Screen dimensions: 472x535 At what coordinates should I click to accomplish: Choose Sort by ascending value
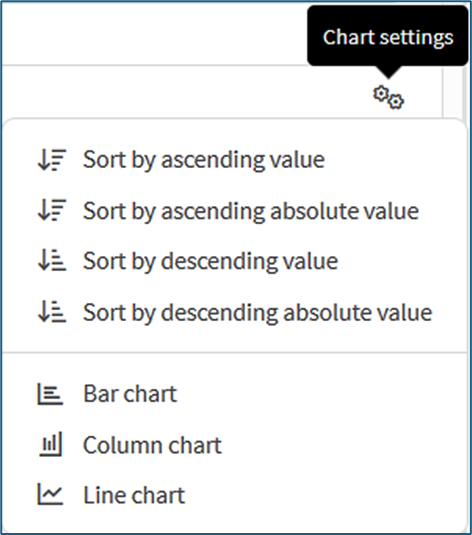coord(204,160)
